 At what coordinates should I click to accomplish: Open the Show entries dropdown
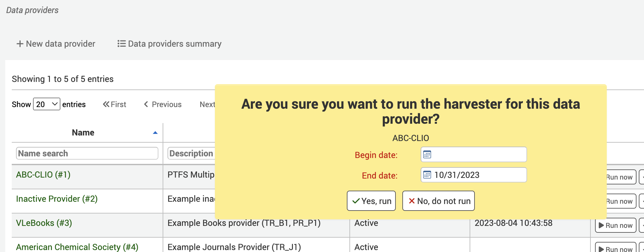point(46,104)
